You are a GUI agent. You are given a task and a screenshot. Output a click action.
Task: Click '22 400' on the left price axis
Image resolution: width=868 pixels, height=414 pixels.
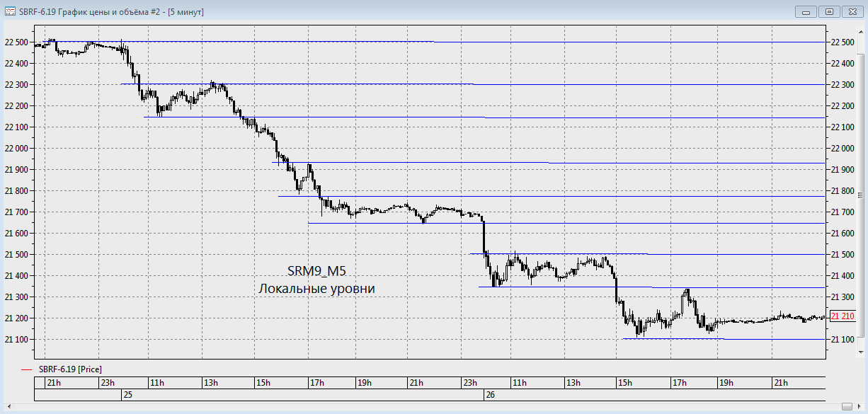16,64
